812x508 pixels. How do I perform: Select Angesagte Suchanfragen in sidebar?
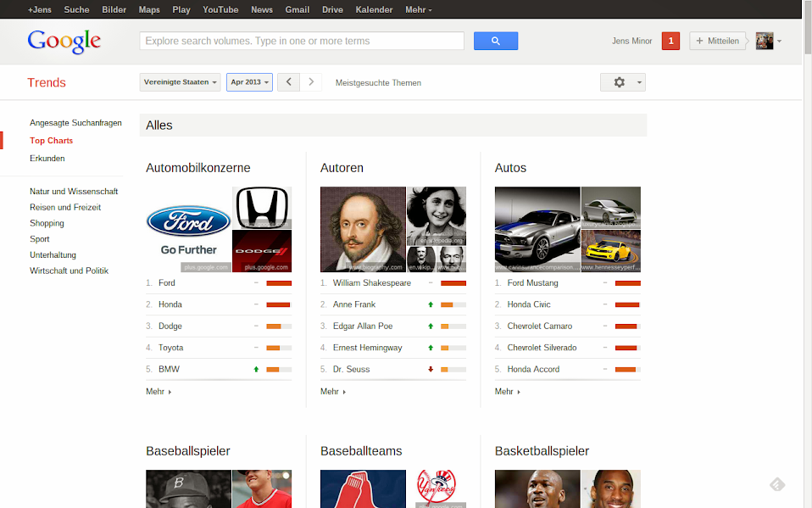pyautogui.click(x=75, y=123)
